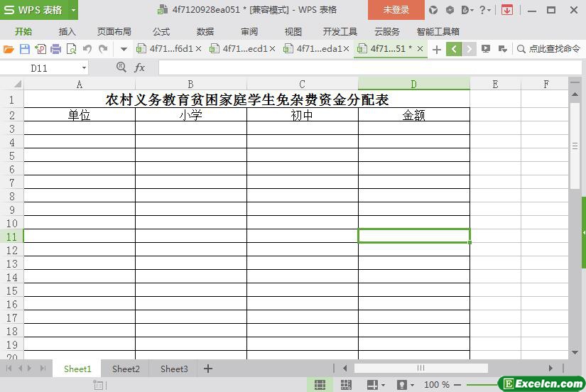Switch to the 页面布局 ribbon tab
The image size is (586, 392).
pos(114,32)
